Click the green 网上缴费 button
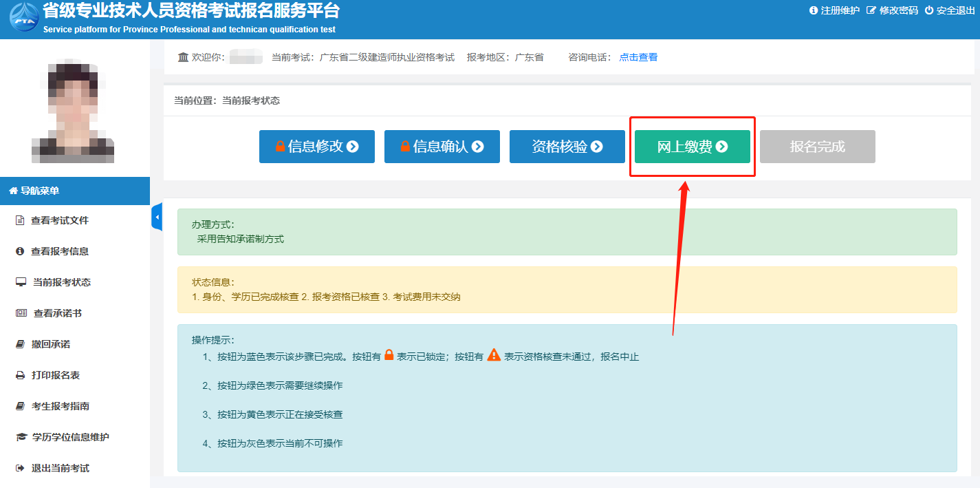Screen dimensions: 980x488 (x=692, y=147)
